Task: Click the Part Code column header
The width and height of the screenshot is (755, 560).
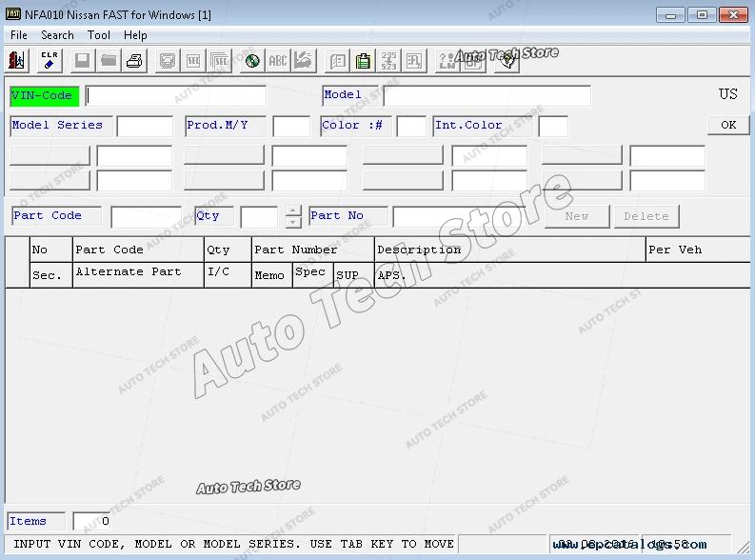Action: 138,250
